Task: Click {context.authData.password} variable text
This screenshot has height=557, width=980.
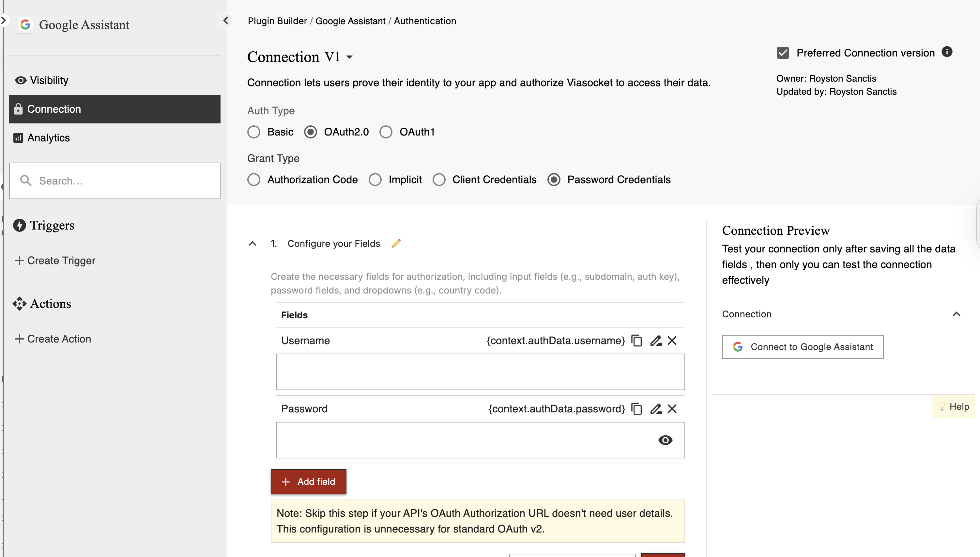Action: click(557, 409)
